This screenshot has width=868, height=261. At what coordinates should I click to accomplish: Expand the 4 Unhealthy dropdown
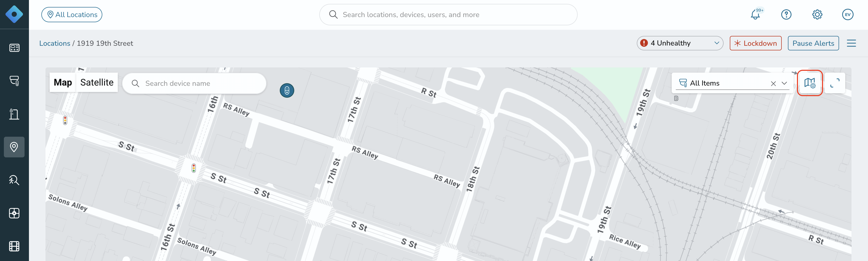[680, 43]
